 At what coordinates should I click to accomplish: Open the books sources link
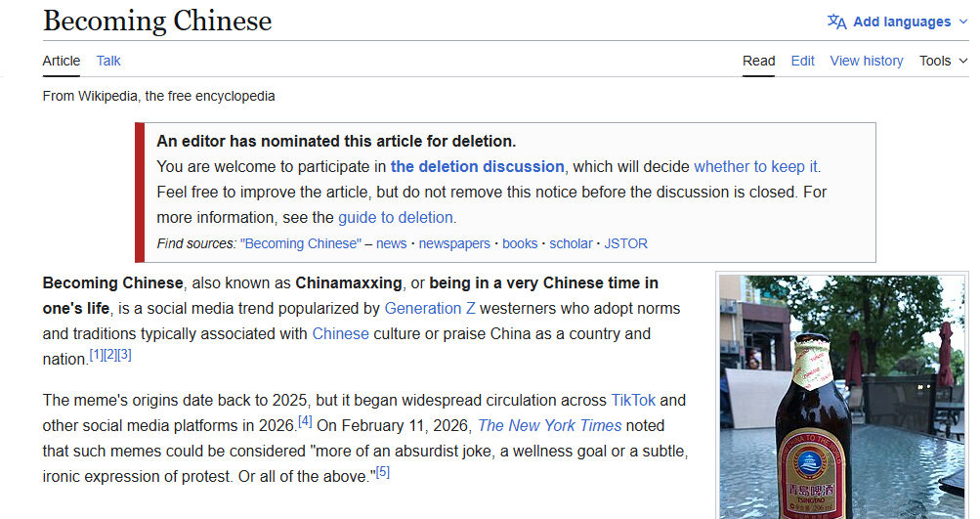[520, 243]
